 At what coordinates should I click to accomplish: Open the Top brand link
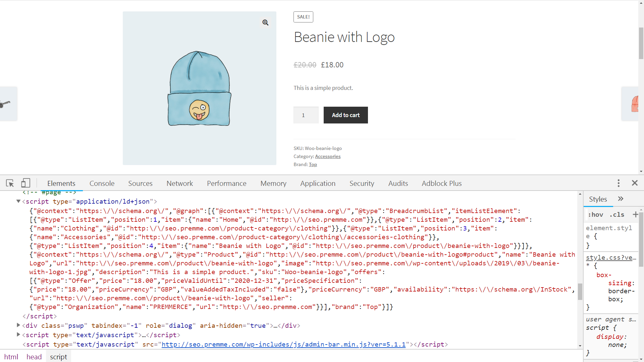pos(313,164)
